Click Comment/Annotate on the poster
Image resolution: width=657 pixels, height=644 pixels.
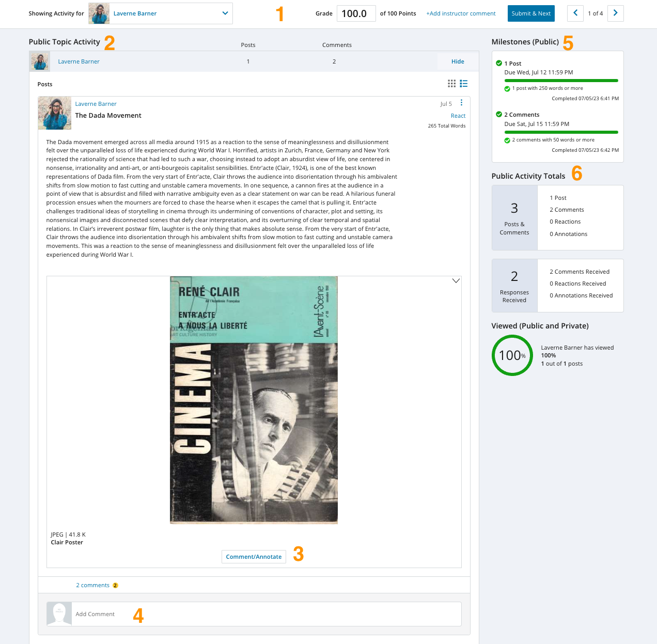254,557
